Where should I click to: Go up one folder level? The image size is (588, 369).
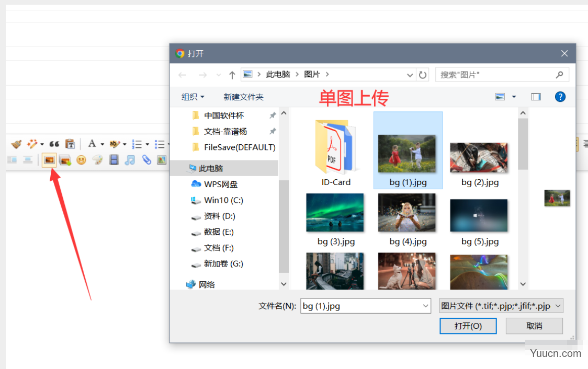click(x=232, y=75)
